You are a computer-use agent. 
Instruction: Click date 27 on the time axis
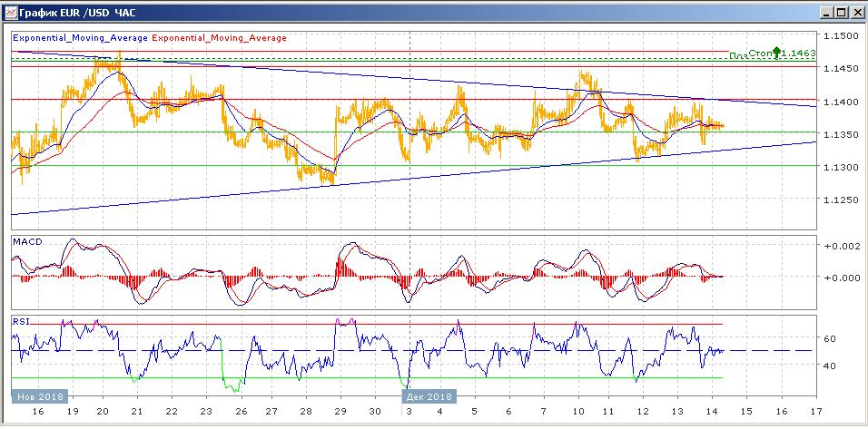[x=271, y=412]
